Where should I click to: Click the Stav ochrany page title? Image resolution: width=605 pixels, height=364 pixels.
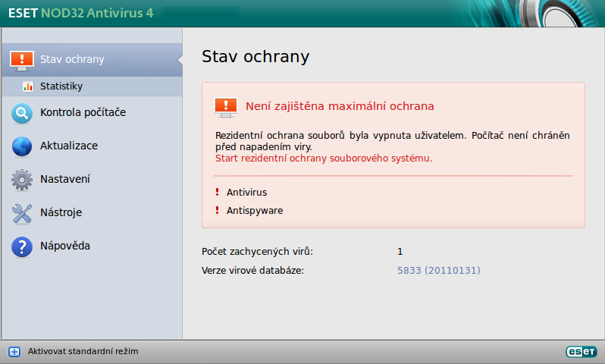(255, 57)
